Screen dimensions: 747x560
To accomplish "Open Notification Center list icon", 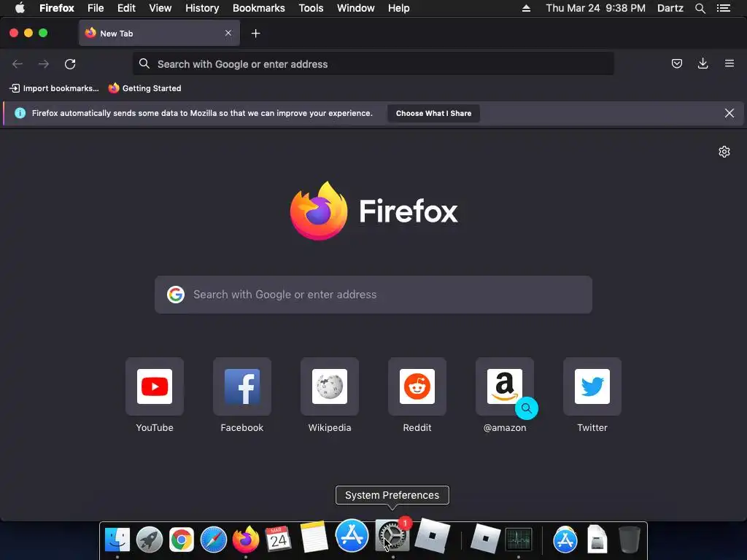I will 723,8.
